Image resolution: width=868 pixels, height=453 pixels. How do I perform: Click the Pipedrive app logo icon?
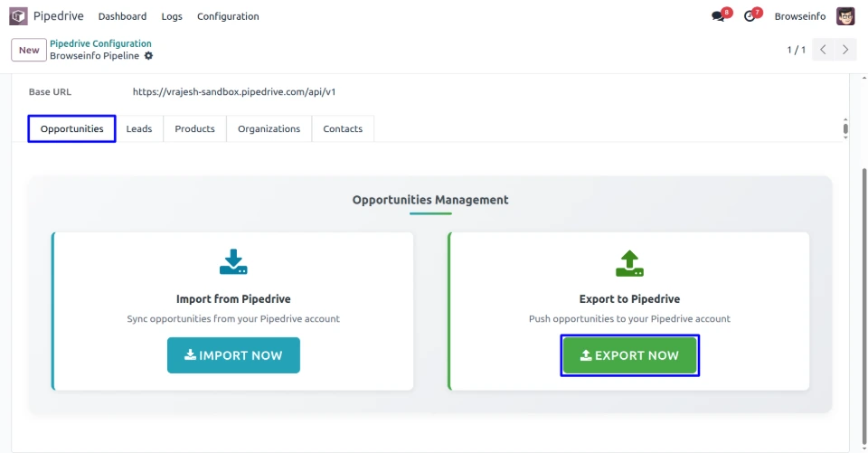coord(18,16)
